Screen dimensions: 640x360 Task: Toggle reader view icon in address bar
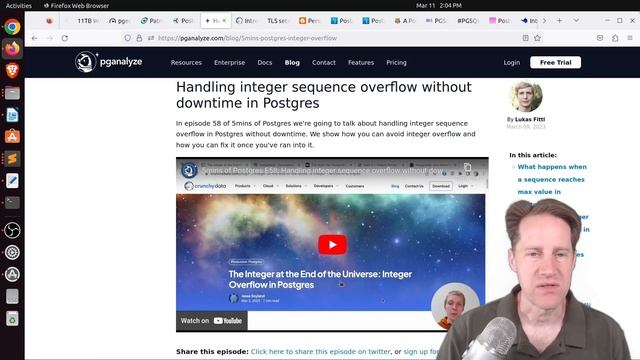point(526,38)
